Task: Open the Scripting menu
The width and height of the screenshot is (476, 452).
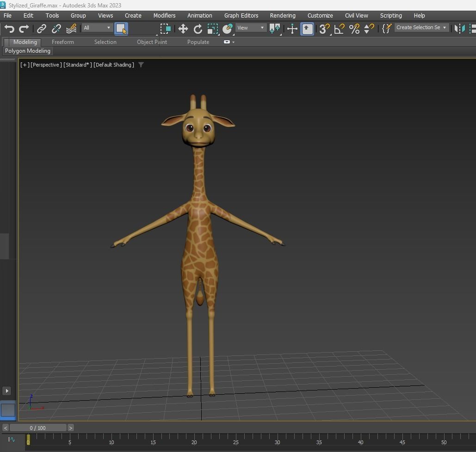Action: (391, 15)
